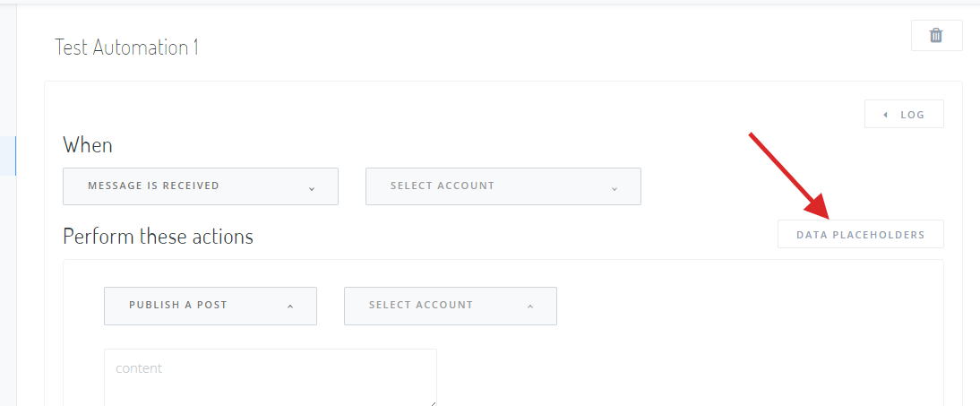Click the trash delete automation icon
980x406 pixels.
pyautogui.click(x=936, y=36)
